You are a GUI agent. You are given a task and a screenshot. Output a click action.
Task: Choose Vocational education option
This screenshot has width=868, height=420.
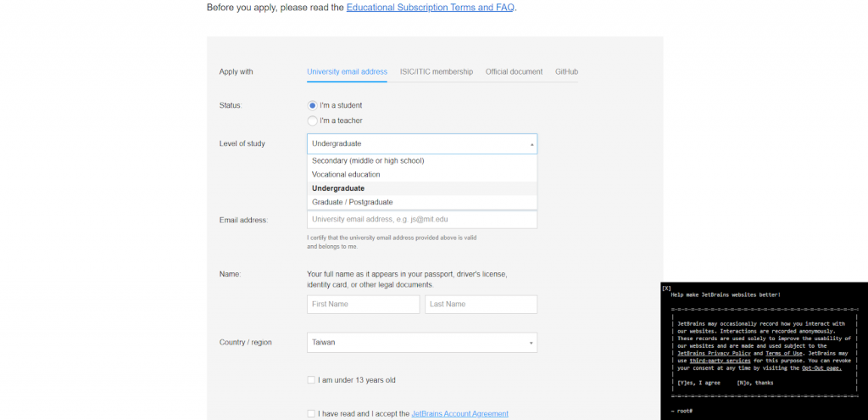(422, 175)
